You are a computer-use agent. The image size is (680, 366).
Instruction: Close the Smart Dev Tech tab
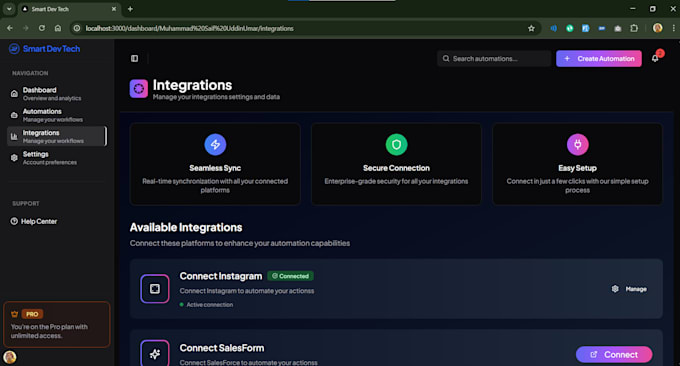coord(114,9)
